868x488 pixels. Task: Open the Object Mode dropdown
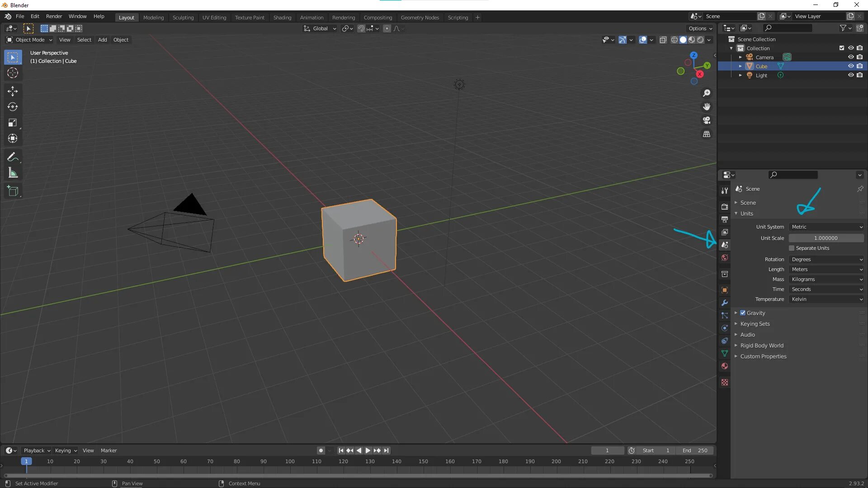[29, 40]
